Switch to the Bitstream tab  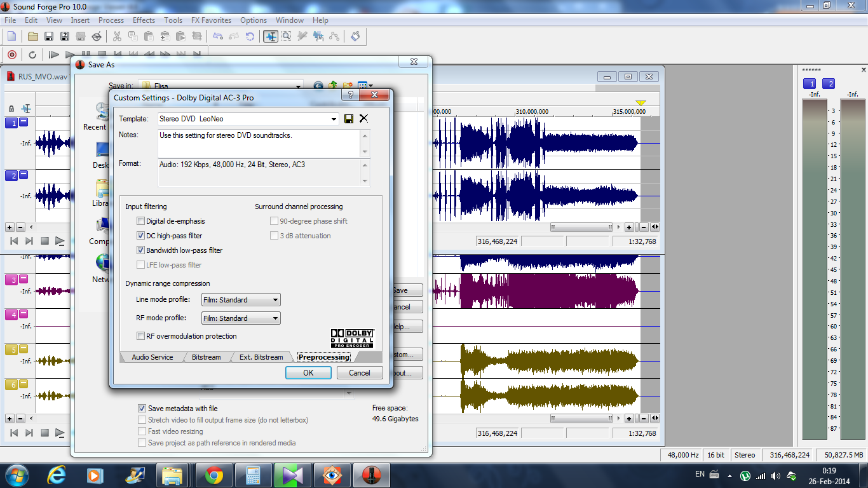coord(206,357)
